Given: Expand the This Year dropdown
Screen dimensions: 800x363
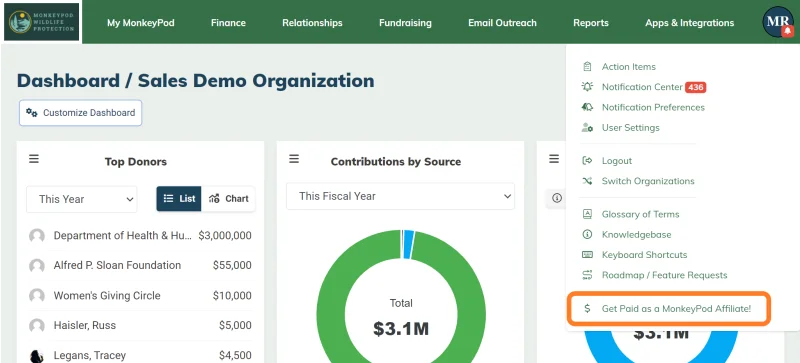Looking at the screenshot, I should [82, 199].
